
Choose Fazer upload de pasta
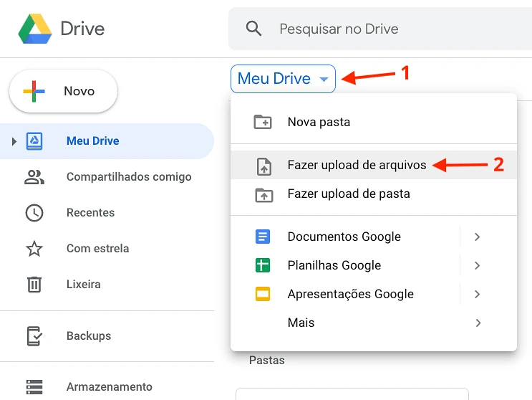tap(374, 194)
